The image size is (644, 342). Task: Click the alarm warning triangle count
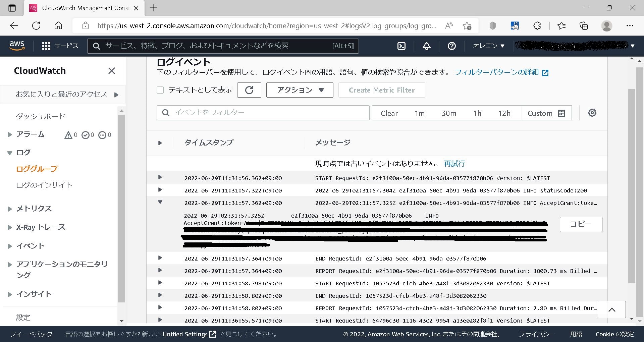point(71,135)
